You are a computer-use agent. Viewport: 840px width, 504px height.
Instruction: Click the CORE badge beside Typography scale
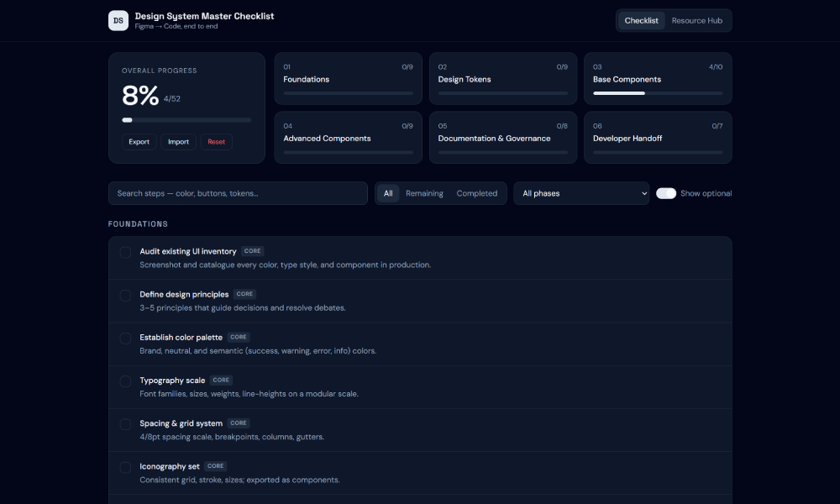[221, 381]
